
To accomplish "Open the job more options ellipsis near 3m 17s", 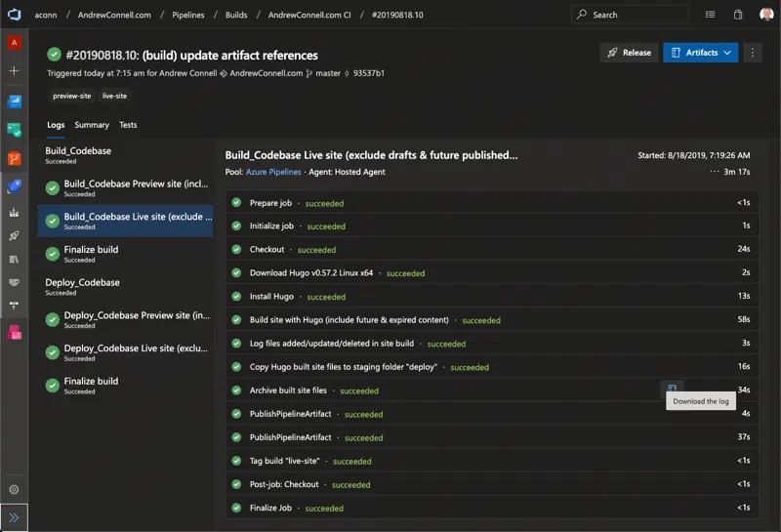I will tap(715, 172).
